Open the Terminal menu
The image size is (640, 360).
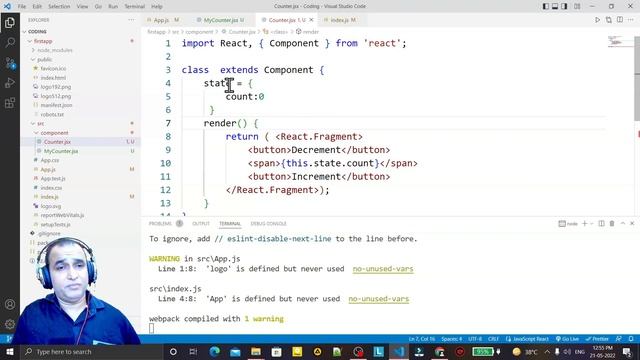(x=134, y=6)
